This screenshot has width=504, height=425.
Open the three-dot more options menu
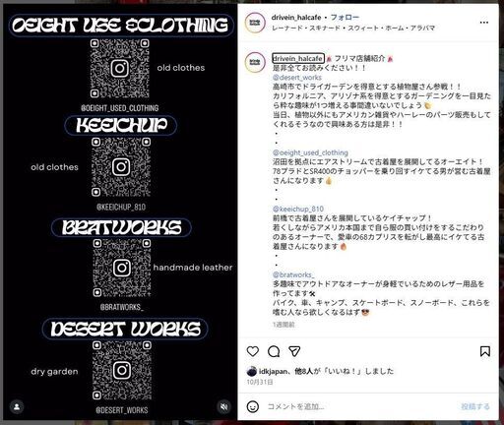(x=484, y=23)
